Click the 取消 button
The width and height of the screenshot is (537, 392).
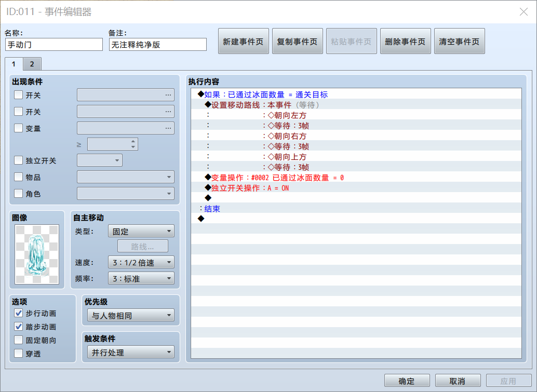click(458, 381)
